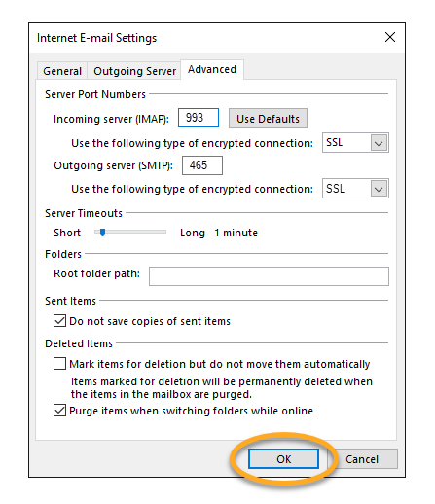Expand the SMTP encrypted connection dropdown
The height and width of the screenshot is (504, 435).
coord(379,189)
